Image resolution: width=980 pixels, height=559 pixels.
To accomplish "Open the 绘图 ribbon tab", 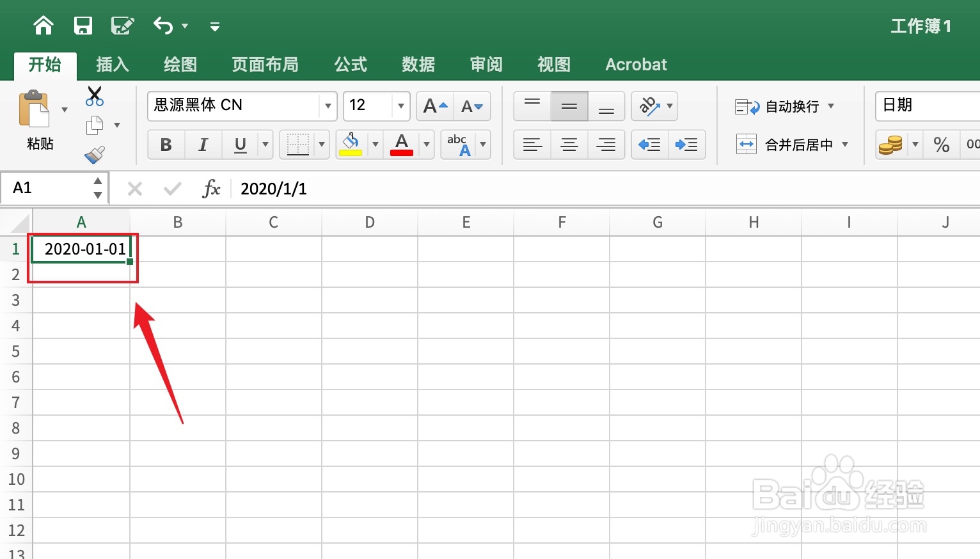I will coord(180,65).
